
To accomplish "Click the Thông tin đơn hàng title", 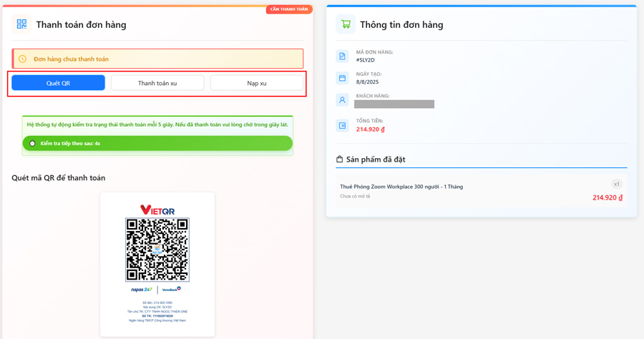I will pyautogui.click(x=401, y=24).
